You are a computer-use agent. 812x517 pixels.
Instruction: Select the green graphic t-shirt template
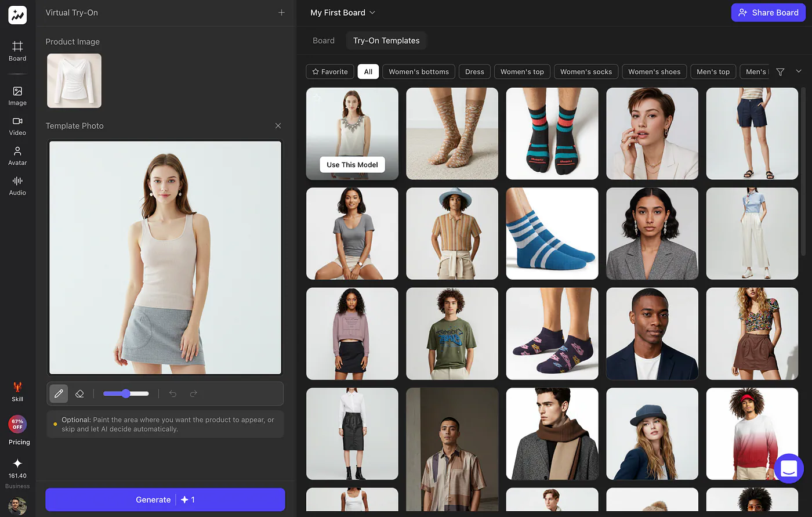click(x=452, y=334)
